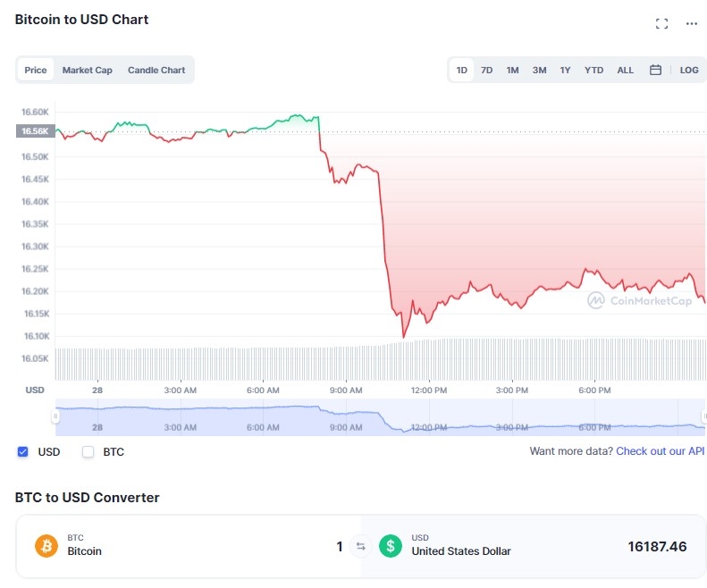Check the BTC checkbox
This screenshot has height=588, width=707.
(x=88, y=452)
